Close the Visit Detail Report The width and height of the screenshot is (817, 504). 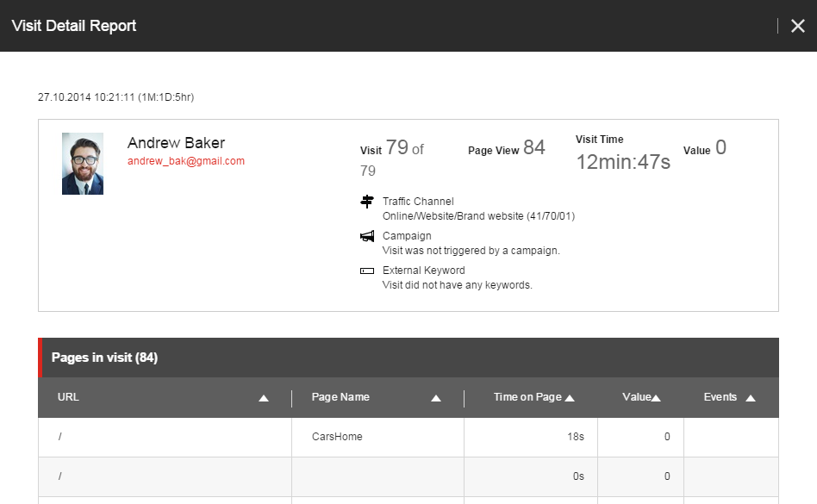pyautogui.click(x=798, y=26)
